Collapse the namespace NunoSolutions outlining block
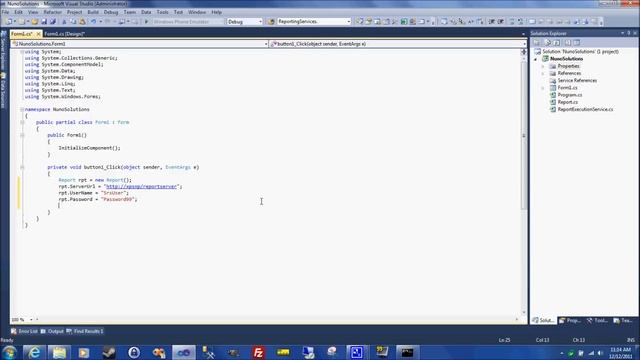 point(22,109)
